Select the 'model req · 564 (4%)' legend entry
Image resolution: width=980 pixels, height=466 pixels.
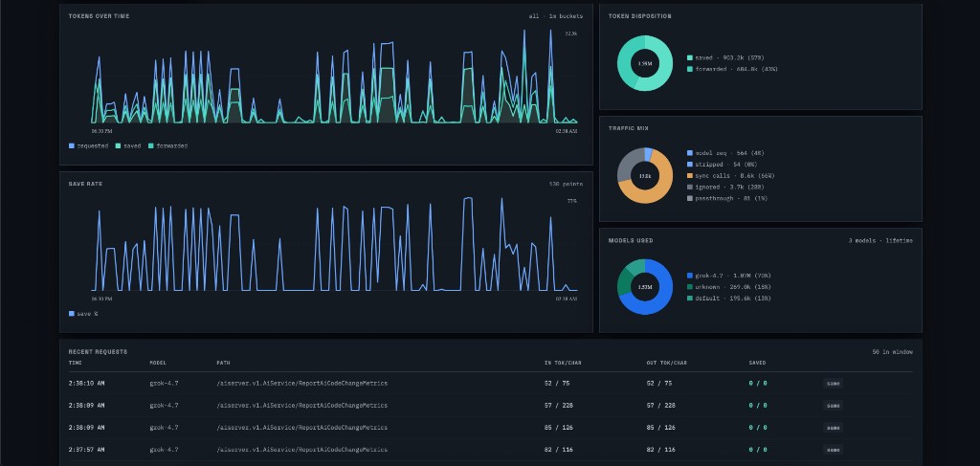725,153
